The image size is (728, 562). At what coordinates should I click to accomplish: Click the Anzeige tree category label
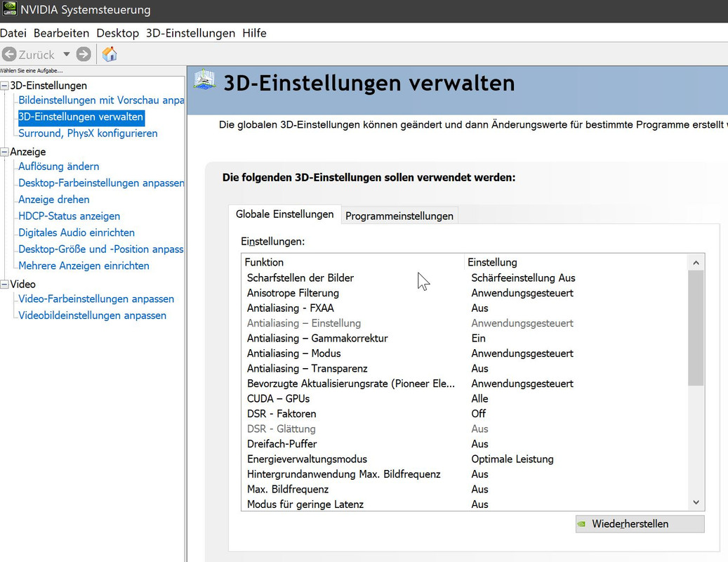[28, 152]
